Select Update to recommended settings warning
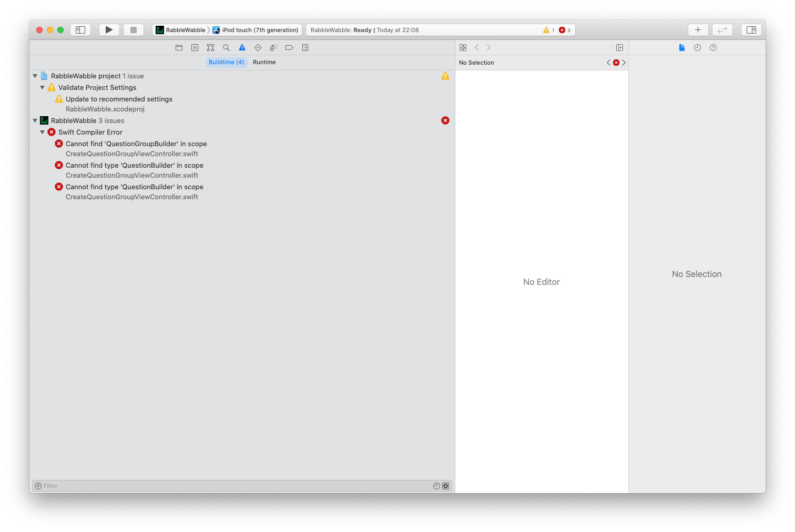 119,99
